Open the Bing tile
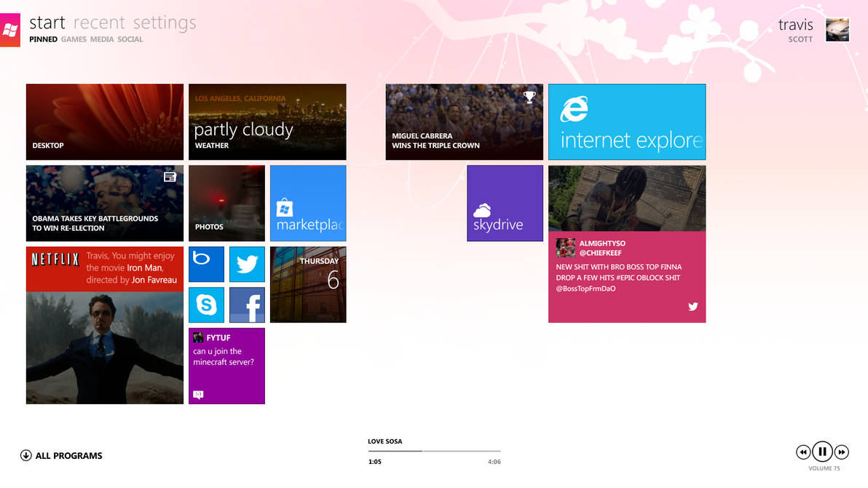The image size is (868, 488). [x=206, y=264]
